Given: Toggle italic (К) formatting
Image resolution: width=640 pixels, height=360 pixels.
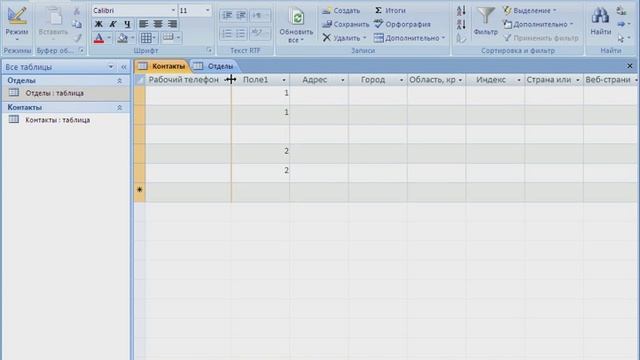Looking at the screenshot, I should click(x=113, y=24).
